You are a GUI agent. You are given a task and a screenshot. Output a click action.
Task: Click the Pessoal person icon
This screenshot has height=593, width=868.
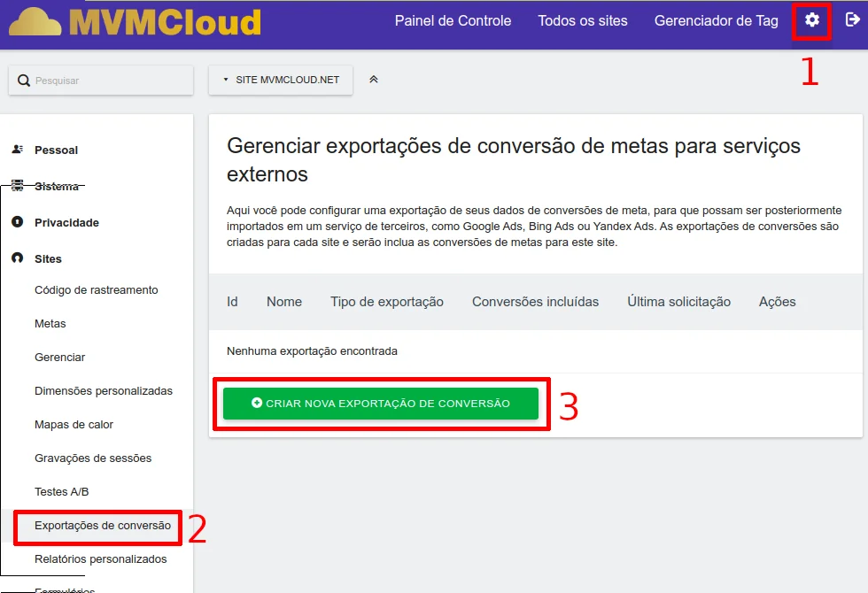(17, 150)
